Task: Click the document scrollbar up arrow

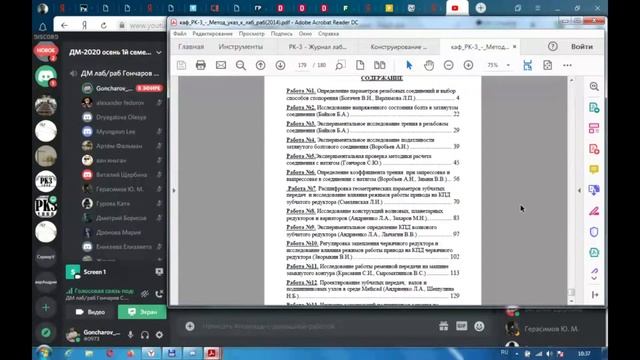Action: 571,80
